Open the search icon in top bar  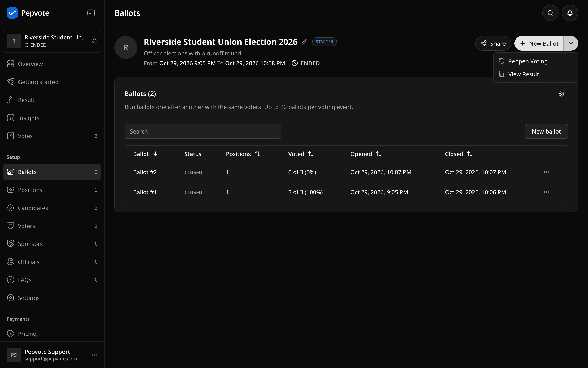click(x=550, y=13)
